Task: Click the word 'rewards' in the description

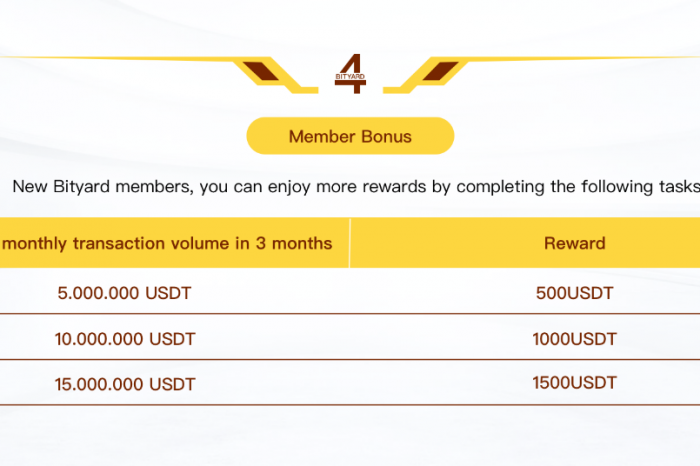Action: point(394,187)
